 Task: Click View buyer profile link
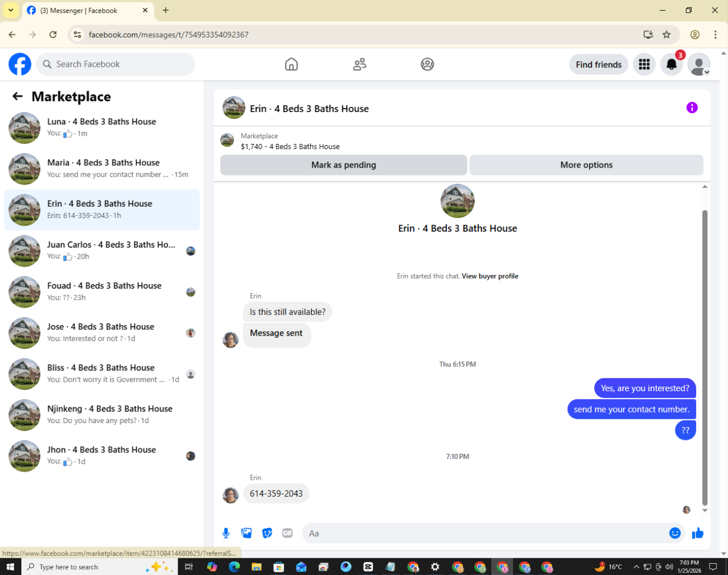[490, 276]
